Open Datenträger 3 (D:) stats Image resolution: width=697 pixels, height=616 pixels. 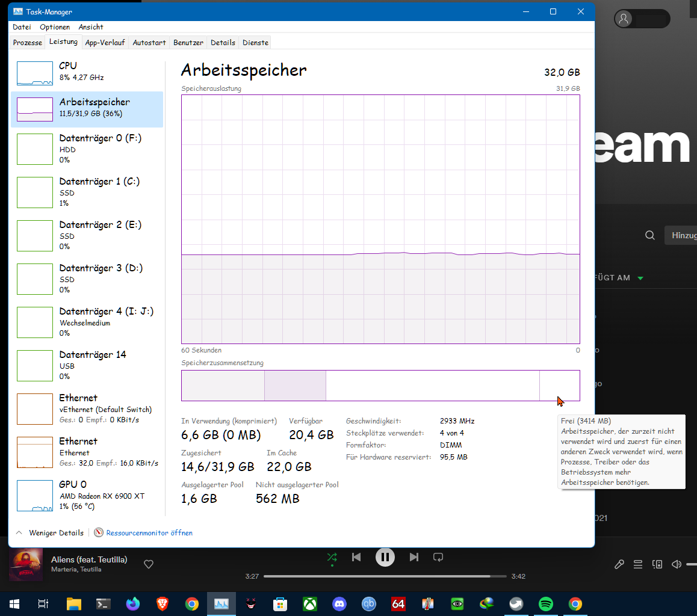(87, 279)
